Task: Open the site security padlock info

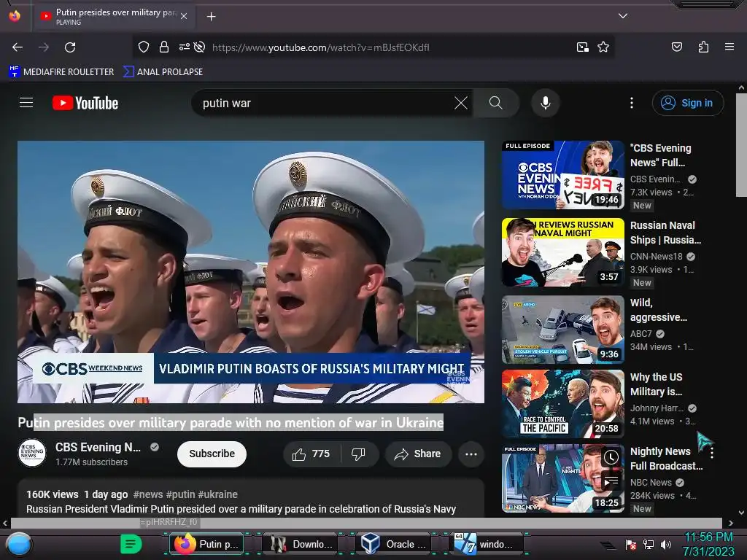Action: (164, 47)
